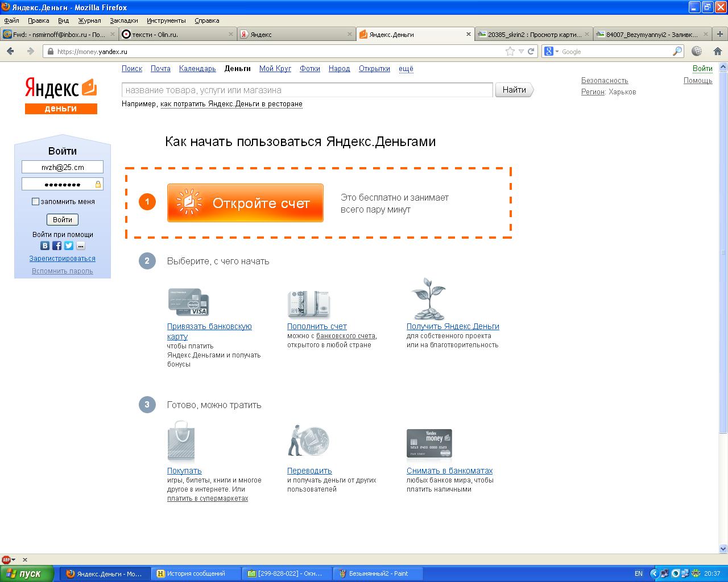728x582 pixels.
Task: Click the платить в супермаркетах link
Action: (x=208, y=498)
